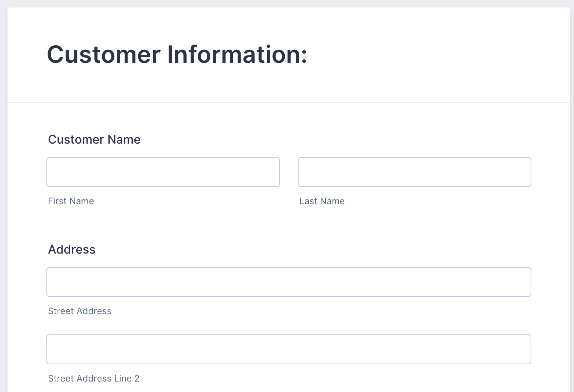The image size is (574, 392).
Task: Click the 'Address' section label
Action: (x=72, y=249)
